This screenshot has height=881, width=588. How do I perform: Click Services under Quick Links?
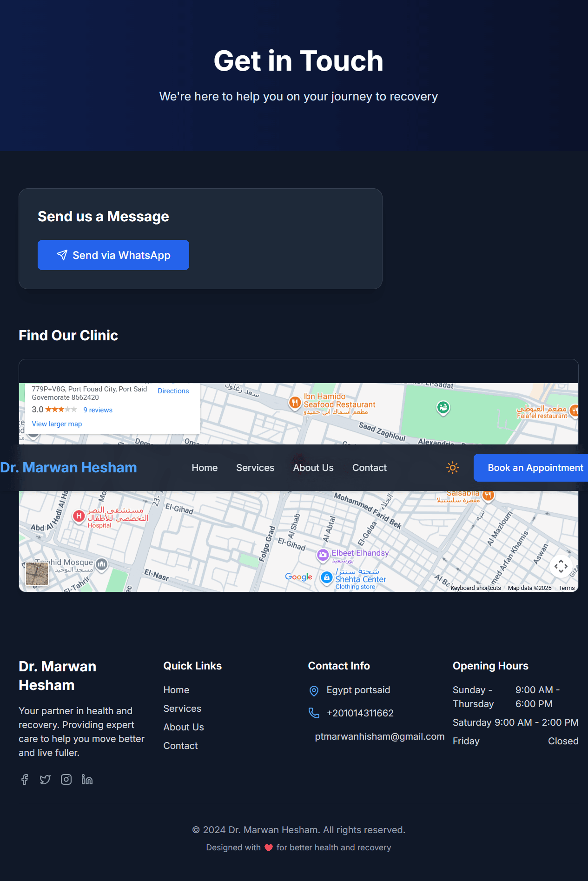pos(182,709)
